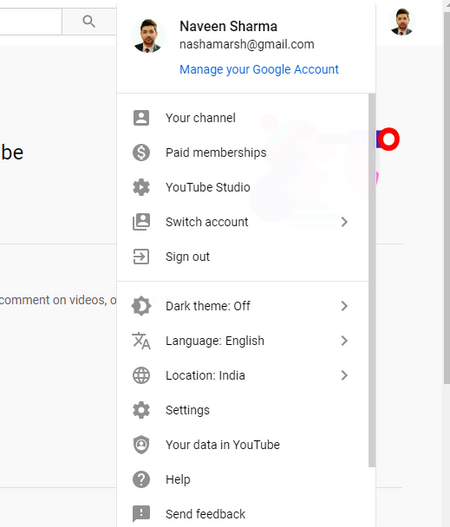Click the Settings gear icon
This screenshot has width=450, height=527.
(x=141, y=410)
